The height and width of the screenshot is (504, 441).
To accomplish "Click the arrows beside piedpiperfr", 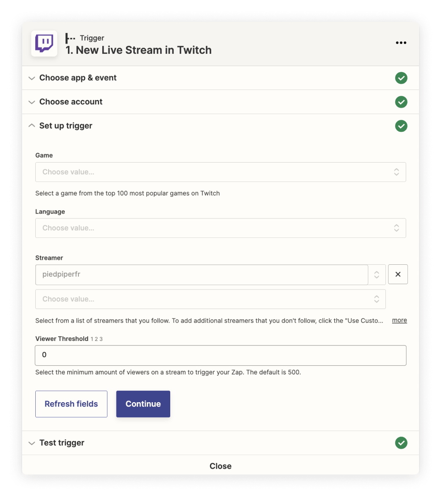I will (377, 274).
